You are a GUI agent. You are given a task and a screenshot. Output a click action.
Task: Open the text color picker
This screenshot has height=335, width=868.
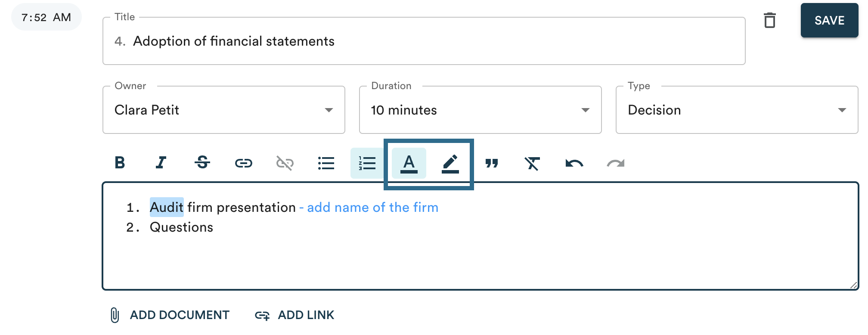pos(409,163)
